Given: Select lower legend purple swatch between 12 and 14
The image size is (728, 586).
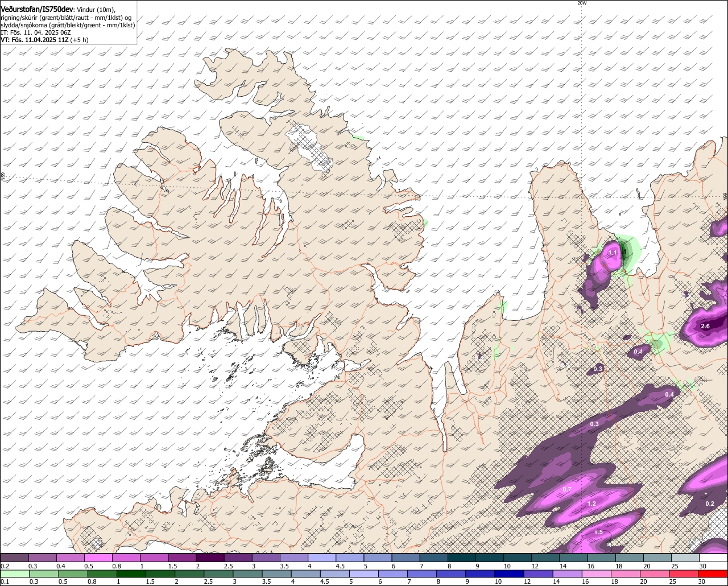Looking at the screenshot, I should point(539,573).
